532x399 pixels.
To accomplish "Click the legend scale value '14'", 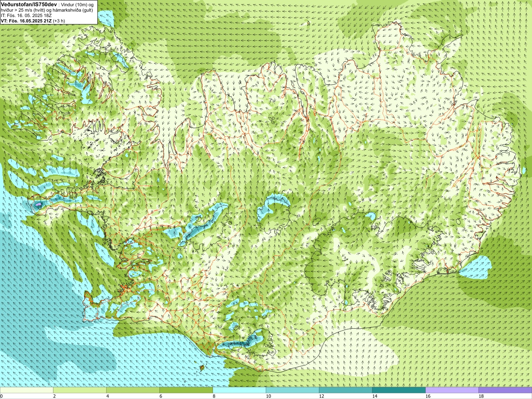I will click(374, 396).
